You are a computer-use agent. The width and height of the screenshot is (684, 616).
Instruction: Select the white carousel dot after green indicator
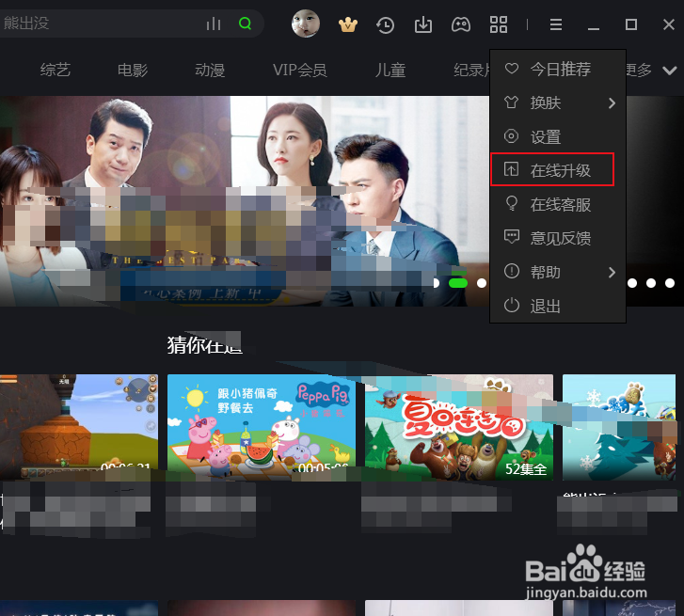[481, 283]
